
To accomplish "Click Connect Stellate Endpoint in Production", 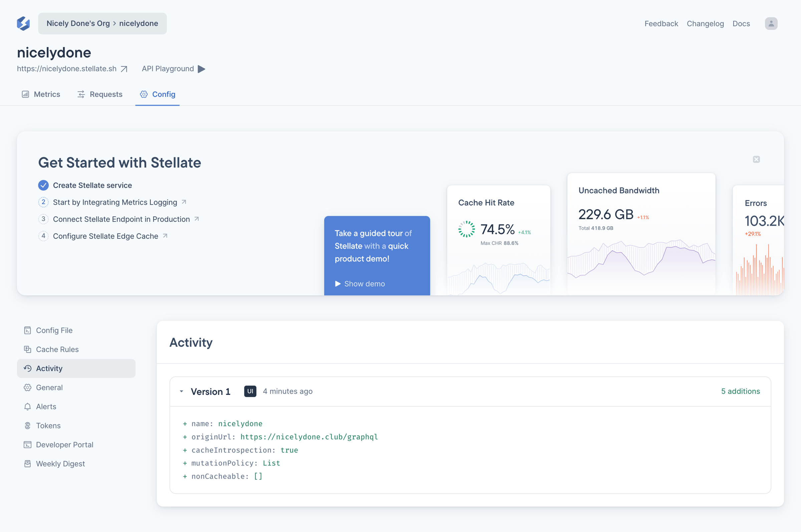I will [x=121, y=219].
